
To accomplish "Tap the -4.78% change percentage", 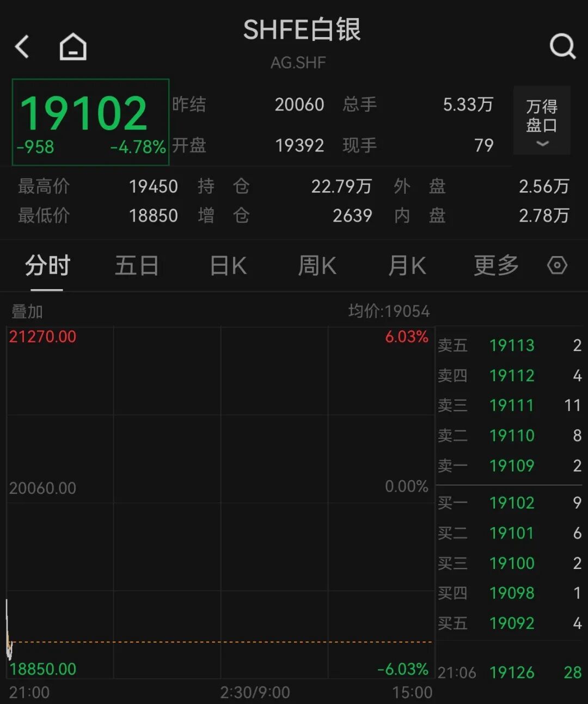I will pyautogui.click(x=138, y=147).
